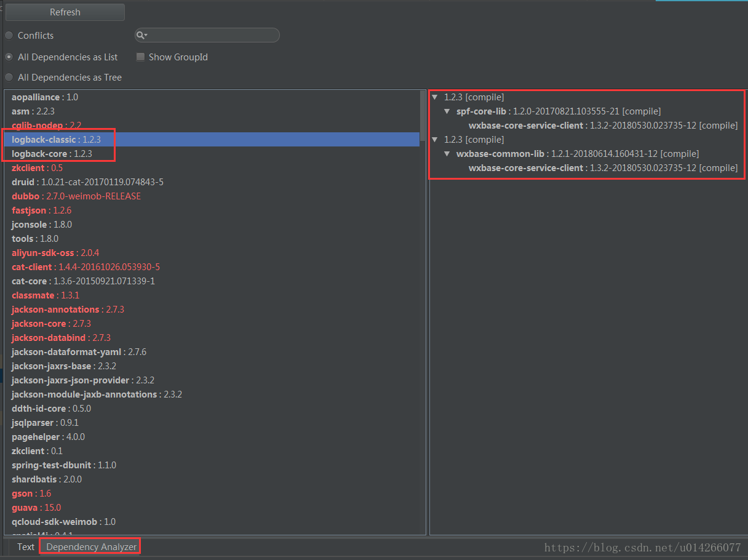Select spring-test-dbunit : 1.1.0 entry
This screenshot has width=748, height=560.
coord(64,465)
